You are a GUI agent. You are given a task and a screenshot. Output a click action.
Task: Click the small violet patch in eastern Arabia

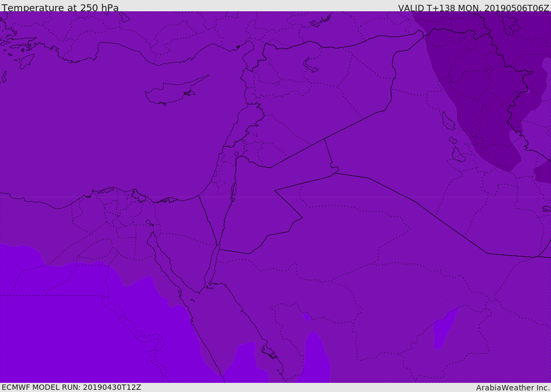tap(443, 330)
